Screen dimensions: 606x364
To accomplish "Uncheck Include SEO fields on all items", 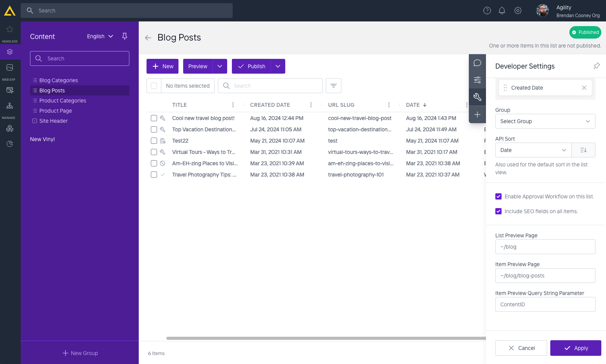I will [x=498, y=211].
